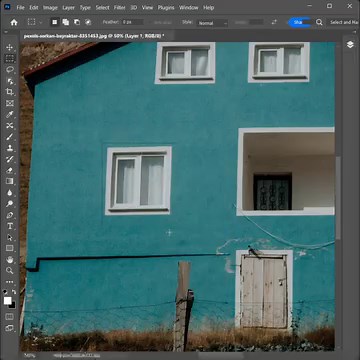
Task: Choose Subtract from selection mode
Action: pyautogui.click(x=77, y=22)
